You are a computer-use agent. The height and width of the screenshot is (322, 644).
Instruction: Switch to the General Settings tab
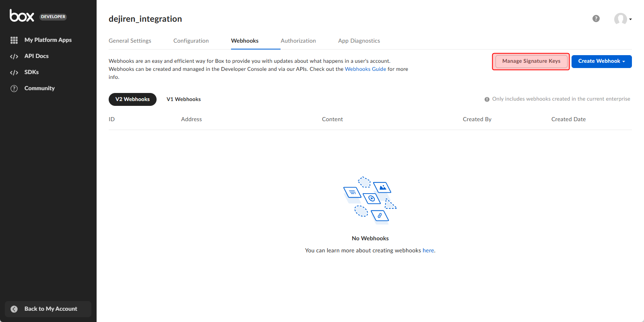click(x=130, y=41)
